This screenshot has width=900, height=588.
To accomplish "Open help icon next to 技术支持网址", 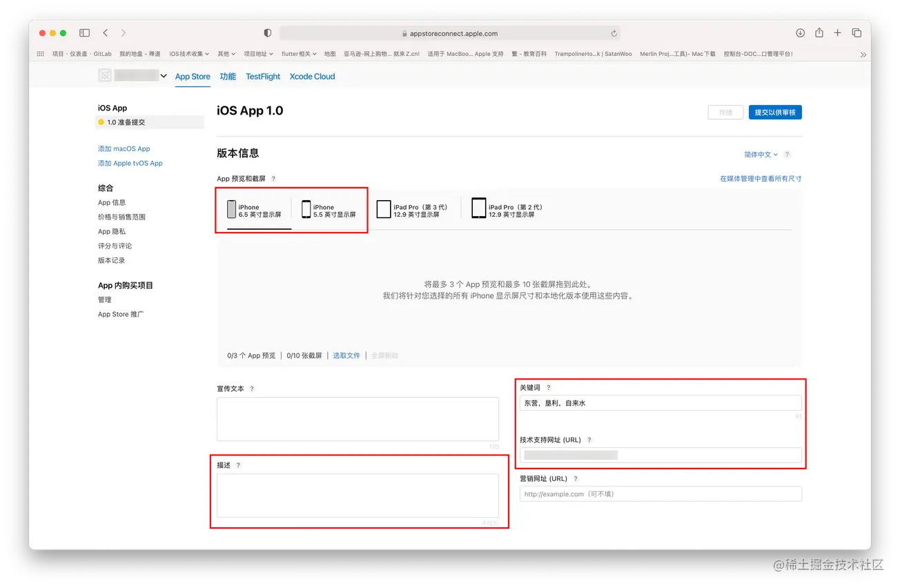I will (x=589, y=440).
